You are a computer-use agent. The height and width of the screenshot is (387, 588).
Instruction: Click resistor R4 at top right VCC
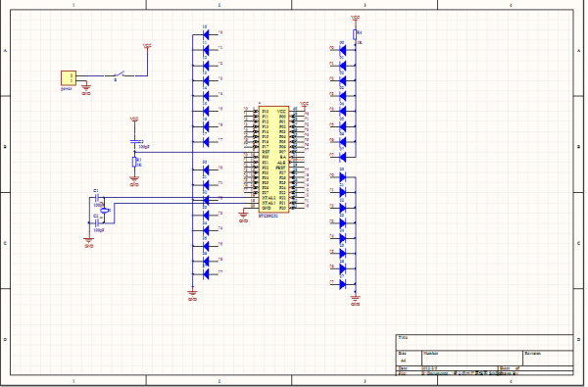[355, 34]
